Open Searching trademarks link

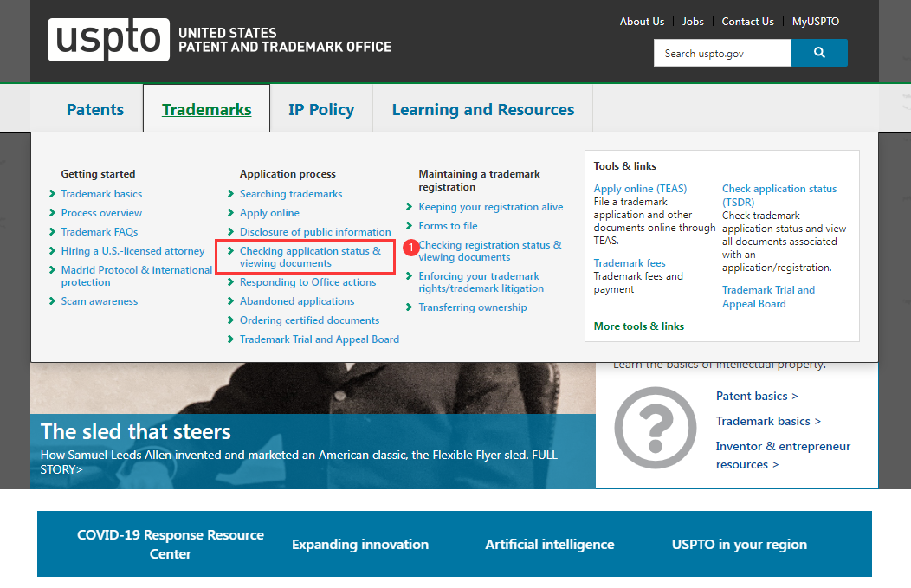(x=290, y=193)
